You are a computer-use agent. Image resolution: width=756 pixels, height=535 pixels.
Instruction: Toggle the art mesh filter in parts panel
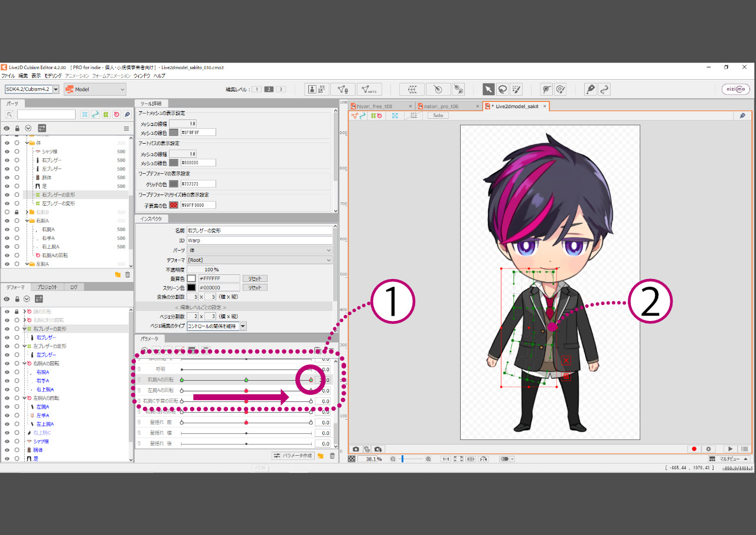click(85, 114)
